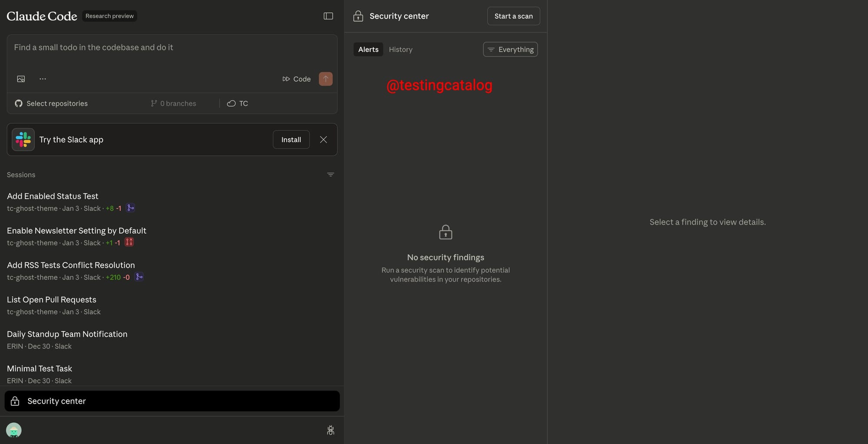Switch to the History tab
The width and height of the screenshot is (868, 444).
click(400, 50)
